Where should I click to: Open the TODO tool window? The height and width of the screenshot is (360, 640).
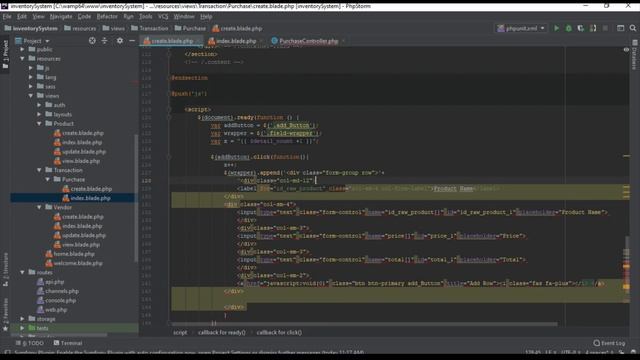click(29, 343)
